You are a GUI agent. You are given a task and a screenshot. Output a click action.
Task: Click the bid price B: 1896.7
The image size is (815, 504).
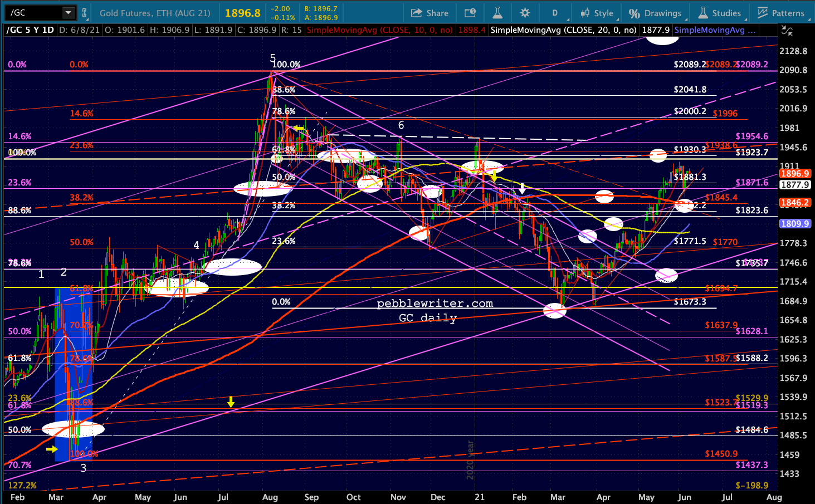(321, 9)
